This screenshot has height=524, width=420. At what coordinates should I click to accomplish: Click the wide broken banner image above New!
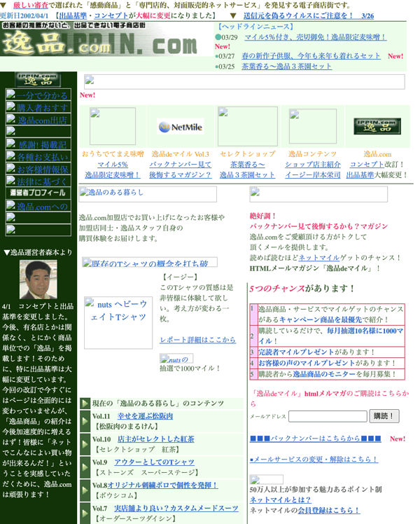(x=244, y=82)
